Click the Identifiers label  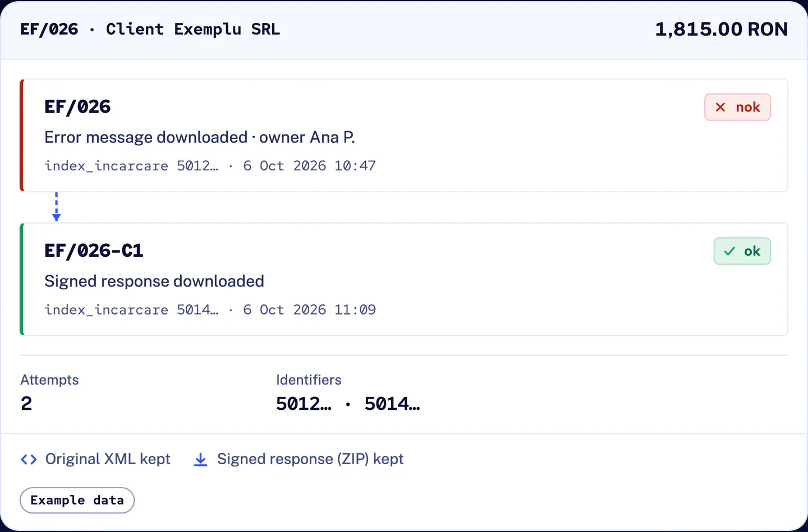click(309, 380)
